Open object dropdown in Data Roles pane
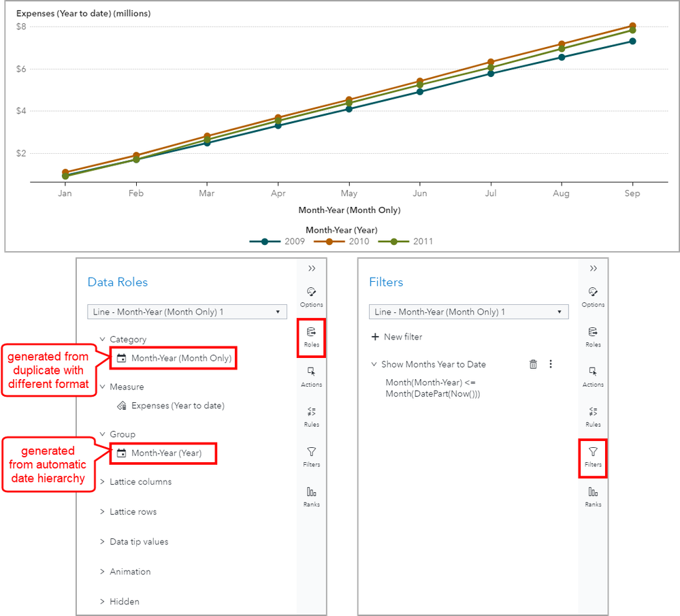The image size is (680, 616). [187, 312]
